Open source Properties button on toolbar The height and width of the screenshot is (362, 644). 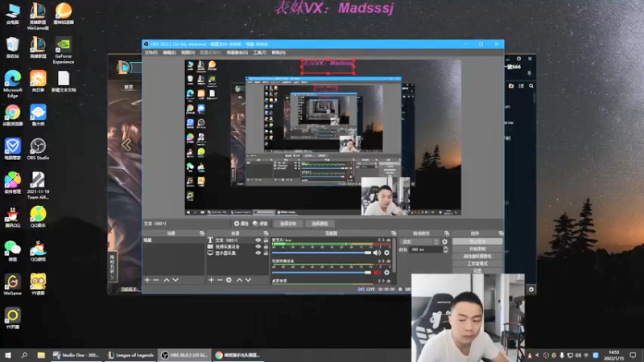coord(242,224)
